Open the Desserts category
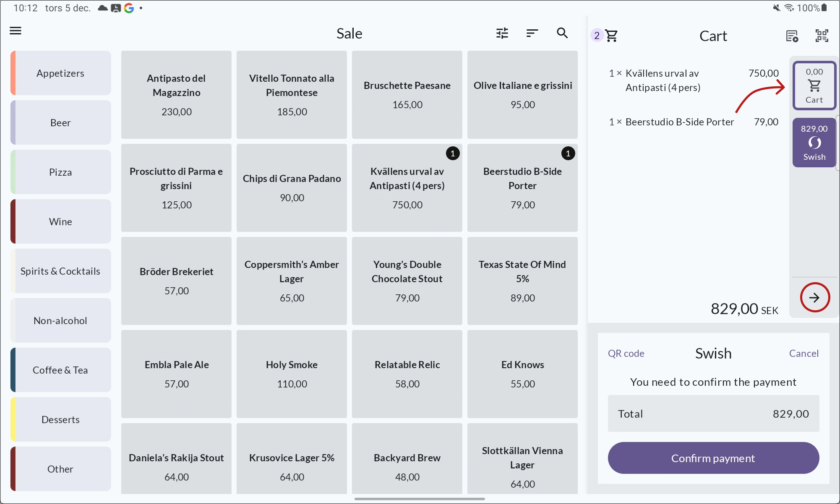Viewport: 840px width, 504px height. (60, 419)
